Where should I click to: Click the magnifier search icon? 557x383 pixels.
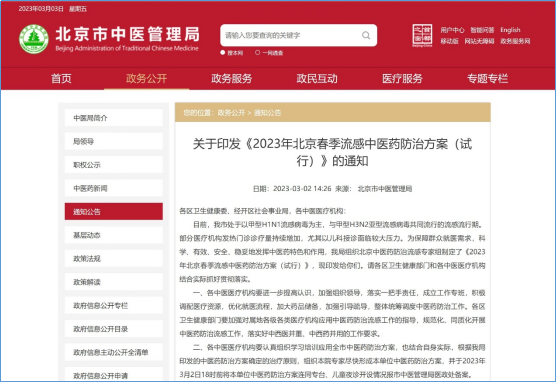click(x=366, y=35)
